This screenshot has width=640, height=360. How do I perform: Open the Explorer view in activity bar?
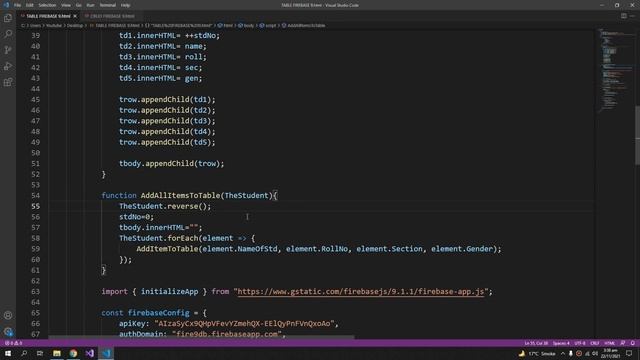8,18
